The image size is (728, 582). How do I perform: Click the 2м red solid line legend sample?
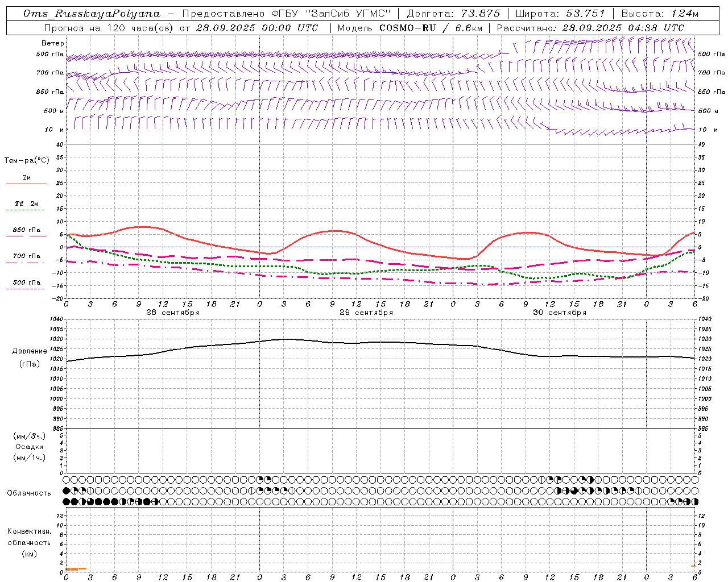tap(26, 184)
